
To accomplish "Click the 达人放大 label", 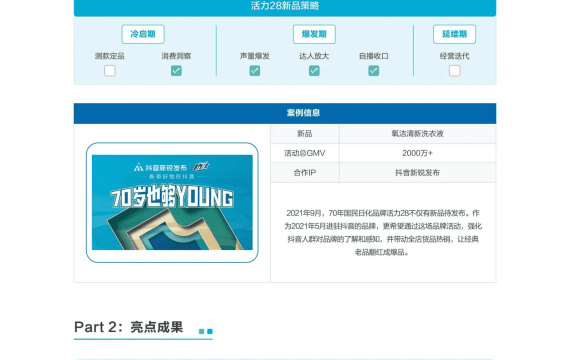I will [x=314, y=56].
